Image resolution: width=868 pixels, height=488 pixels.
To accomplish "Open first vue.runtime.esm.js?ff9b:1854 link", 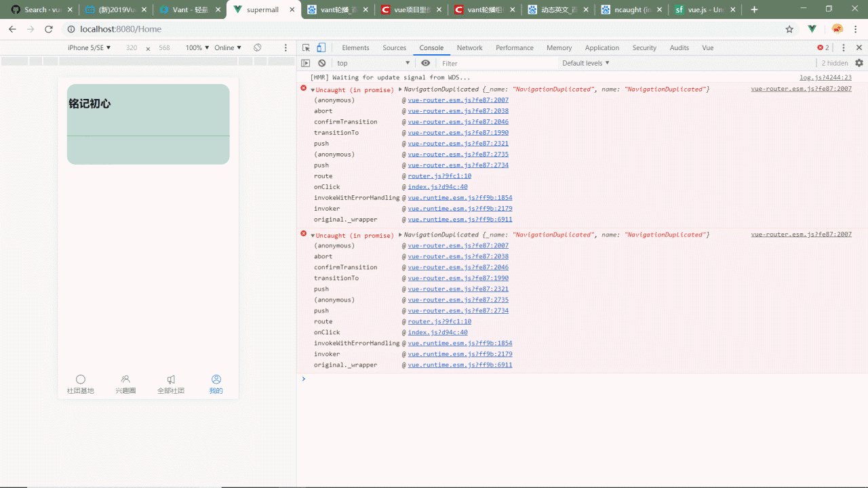I will pos(460,197).
